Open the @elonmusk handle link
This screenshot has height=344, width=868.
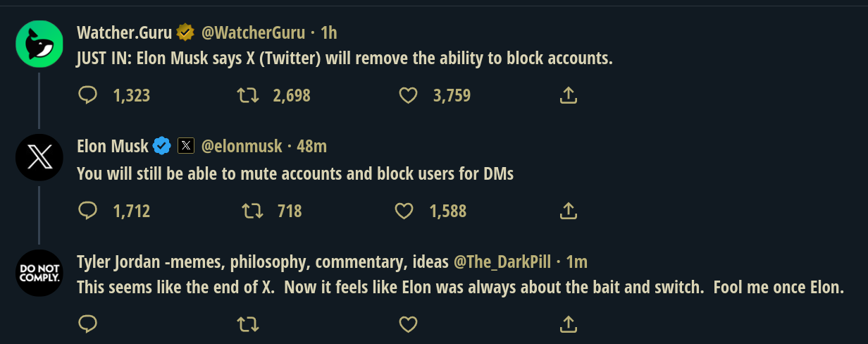(x=242, y=146)
